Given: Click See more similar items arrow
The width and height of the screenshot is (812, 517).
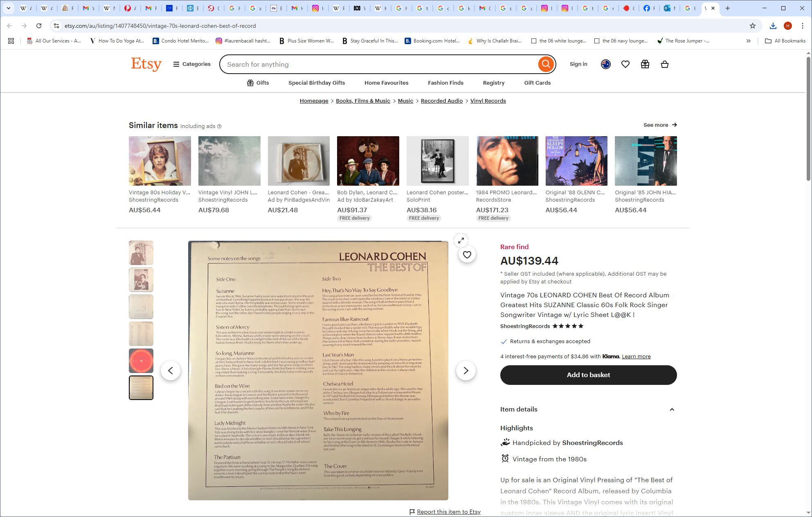Looking at the screenshot, I should point(660,125).
